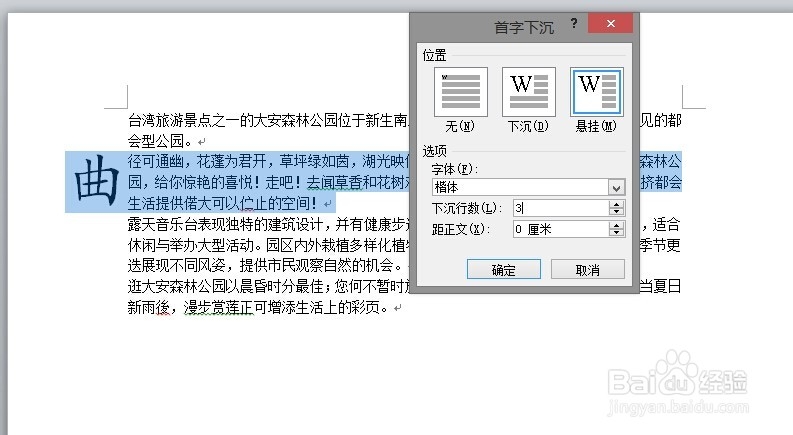
Task: Click the line starting 露天音乐台表现独特
Action: pyautogui.click(x=268, y=224)
